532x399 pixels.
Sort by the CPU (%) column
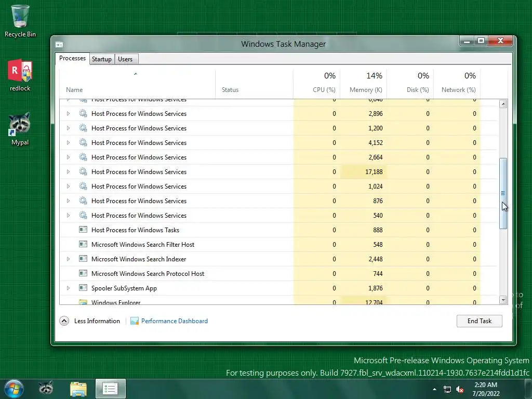point(316,84)
